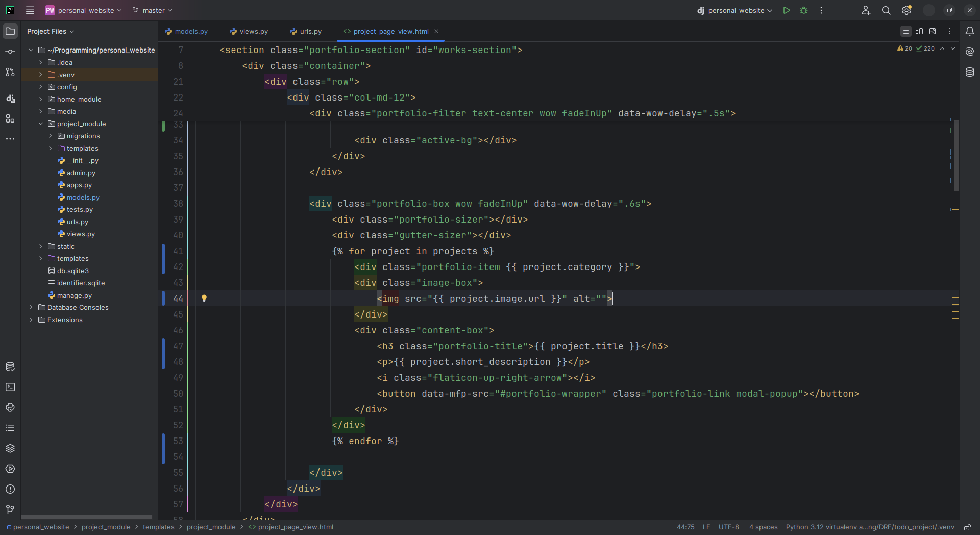The image size is (980, 535).
Task: Open the IDE settings gear icon
Action: pos(906,10)
